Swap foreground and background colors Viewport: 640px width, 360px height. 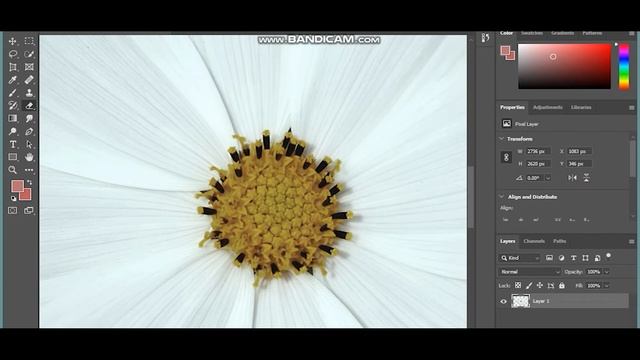(x=29, y=182)
